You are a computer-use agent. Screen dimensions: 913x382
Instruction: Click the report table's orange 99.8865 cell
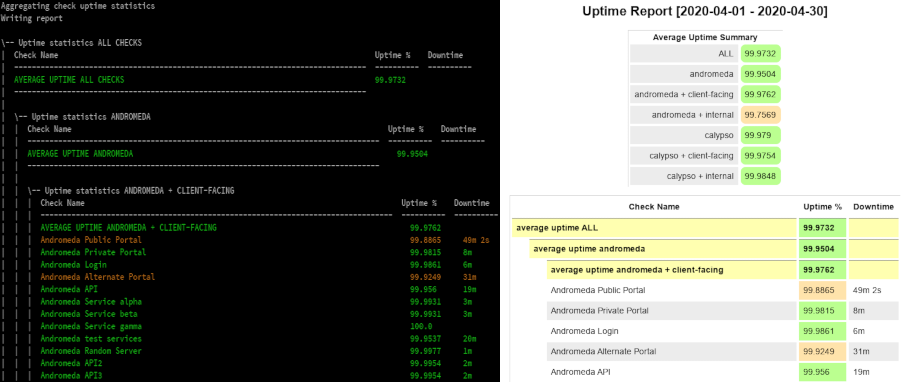click(x=822, y=290)
